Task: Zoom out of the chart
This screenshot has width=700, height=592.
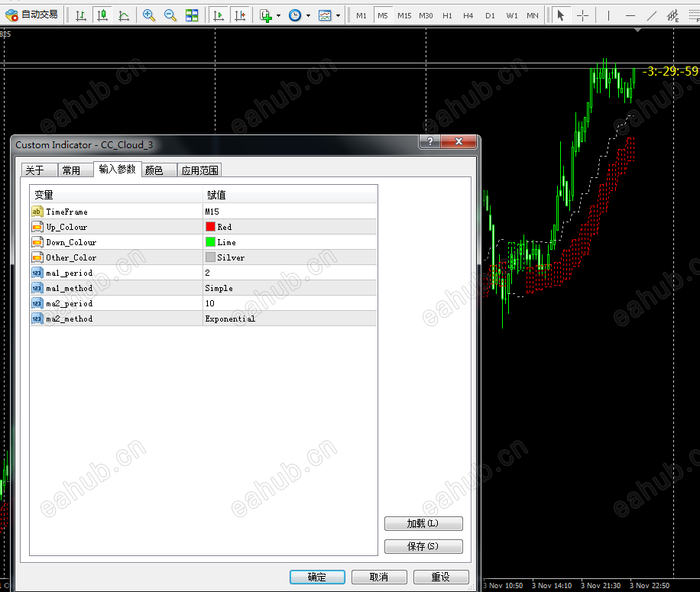Action: (170, 15)
